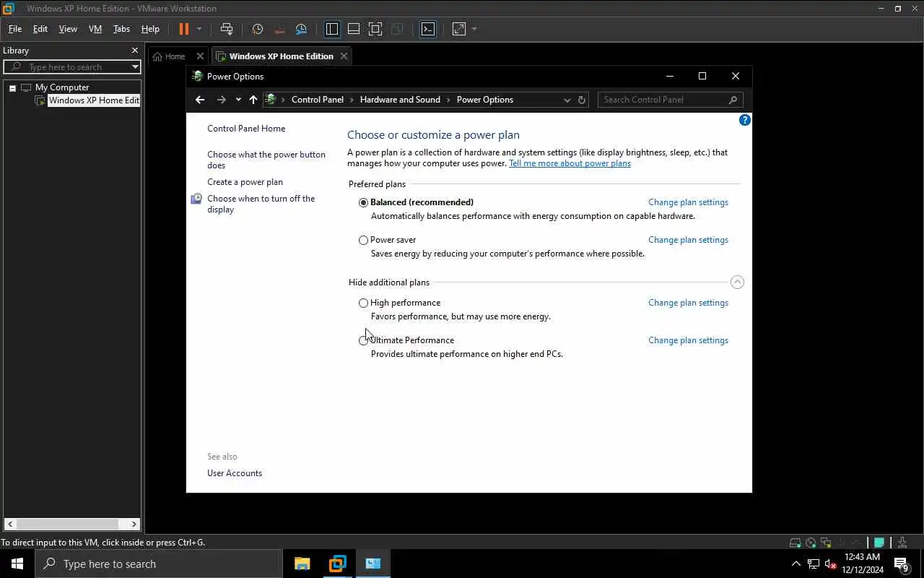Viewport: 924px width, 578px height.
Task: Open the Tabs menu
Action: point(121,29)
